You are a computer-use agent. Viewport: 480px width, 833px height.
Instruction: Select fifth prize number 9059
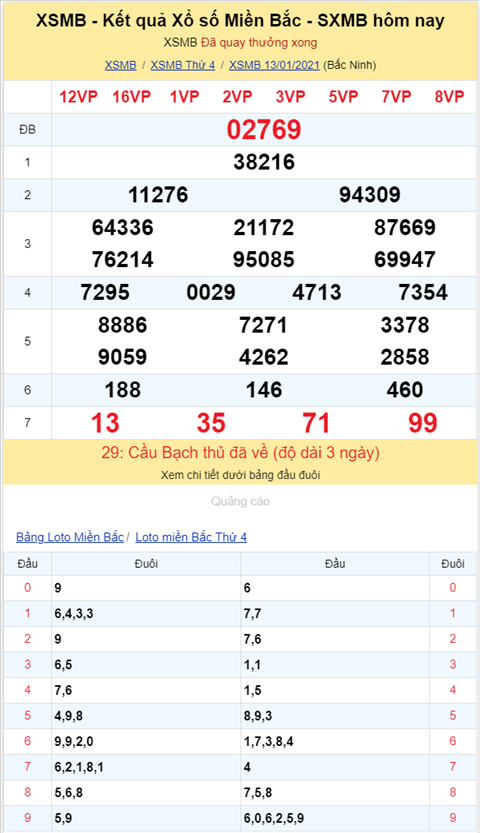[x=123, y=358]
